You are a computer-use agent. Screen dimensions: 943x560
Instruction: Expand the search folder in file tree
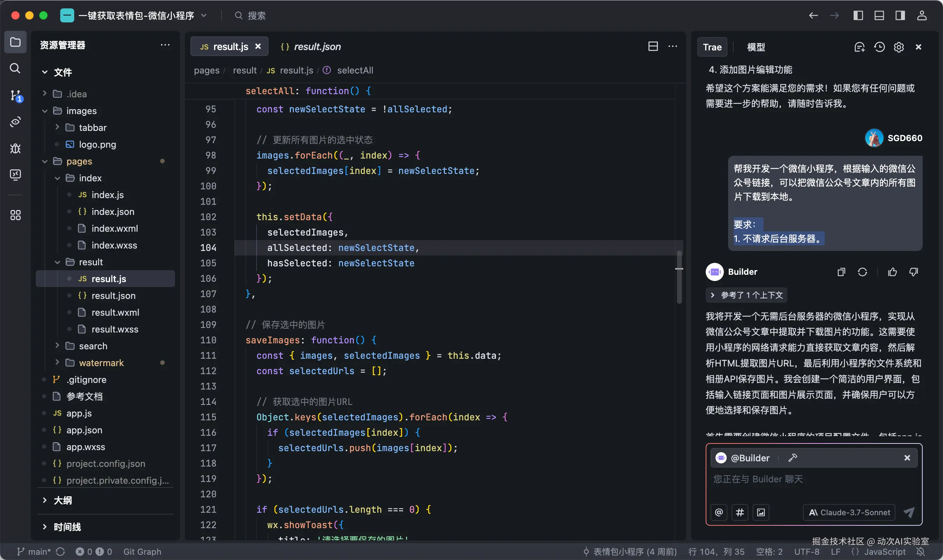tap(93, 346)
